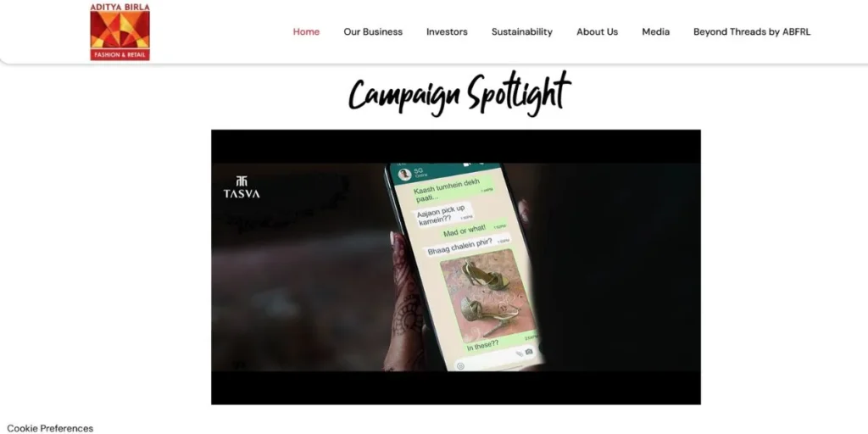The image size is (868, 434).
Task: Select the contact avatar in the chat header
Action: point(404,175)
